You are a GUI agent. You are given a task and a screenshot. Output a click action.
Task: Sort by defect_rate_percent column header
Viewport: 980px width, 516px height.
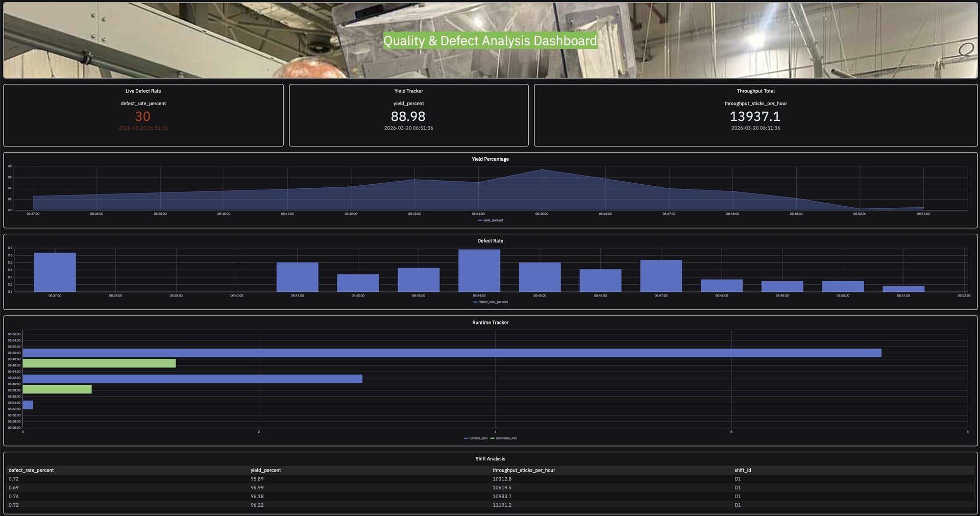click(31, 470)
